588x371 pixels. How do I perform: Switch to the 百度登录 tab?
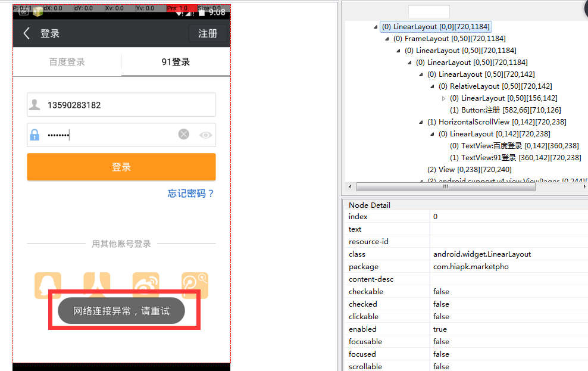(x=67, y=62)
